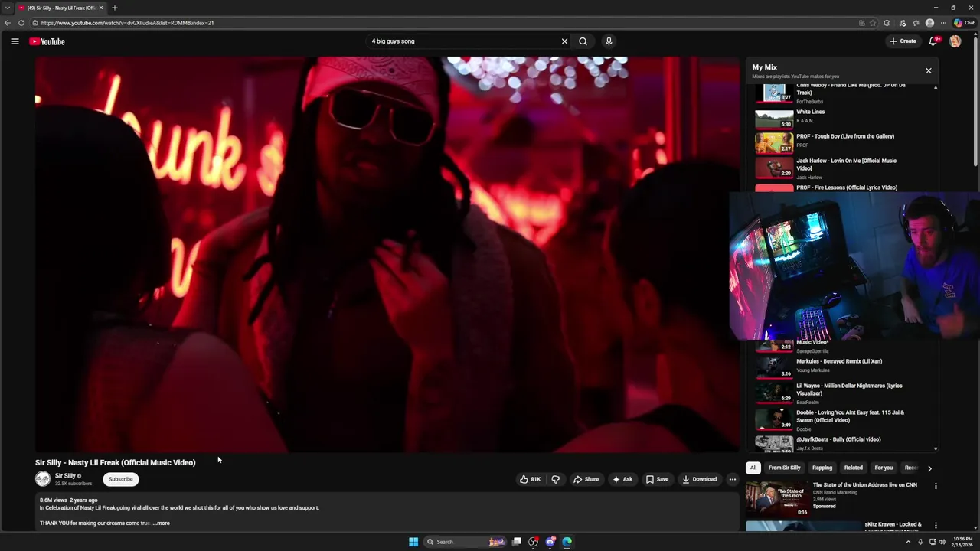Reload the page
The width and height of the screenshot is (980, 551).
[x=21, y=23]
